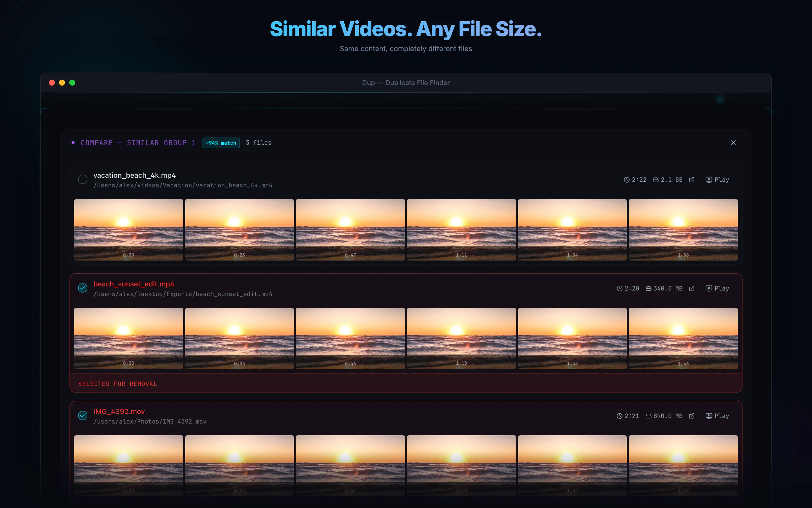This screenshot has height=508, width=812.
Task: Click the 340.0 MB file size
Action: 664,288
